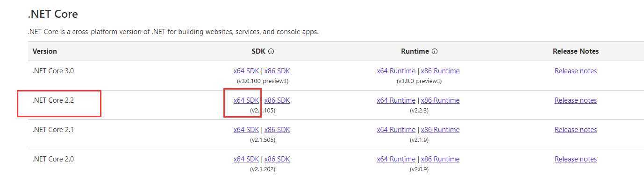
Task: Select the .NET Core 3.0 version cell
Action: click(53, 71)
